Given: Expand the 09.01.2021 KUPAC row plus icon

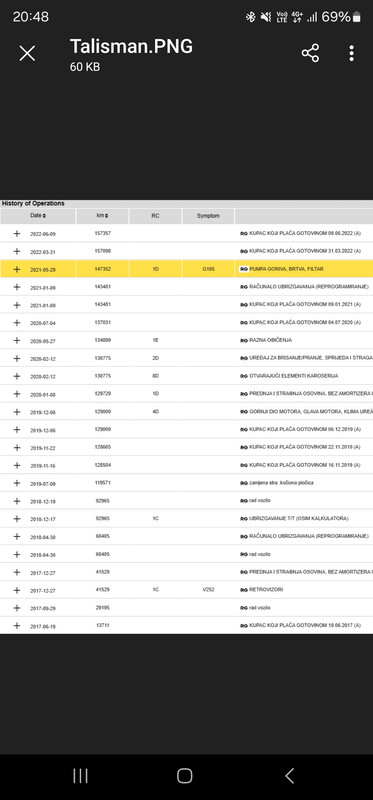Looking at the screenshot, I should coord(17,305).
